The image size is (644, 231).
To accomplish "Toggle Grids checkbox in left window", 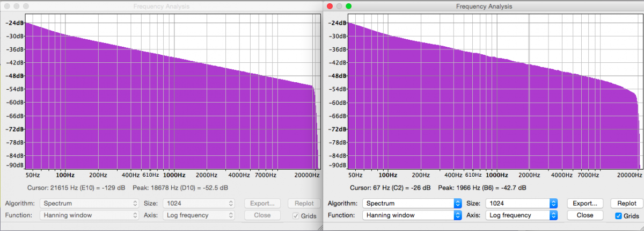I will (296, 216).
